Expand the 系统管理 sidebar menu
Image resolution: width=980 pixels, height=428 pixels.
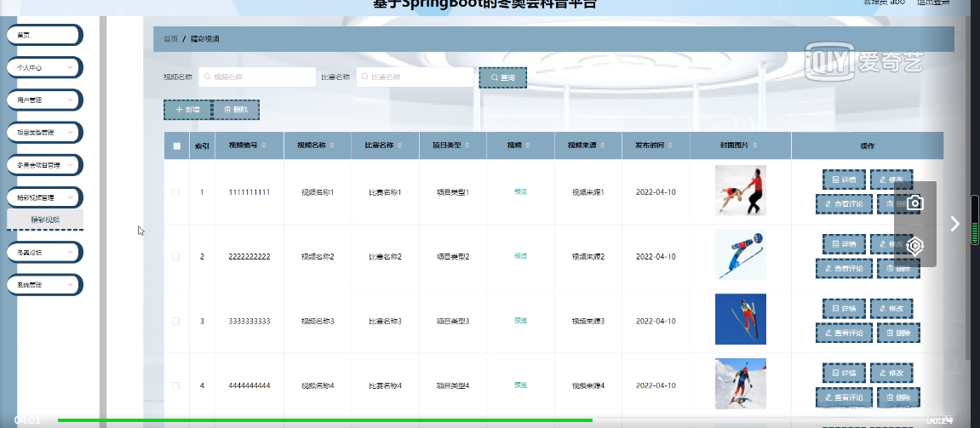point(44,285)
